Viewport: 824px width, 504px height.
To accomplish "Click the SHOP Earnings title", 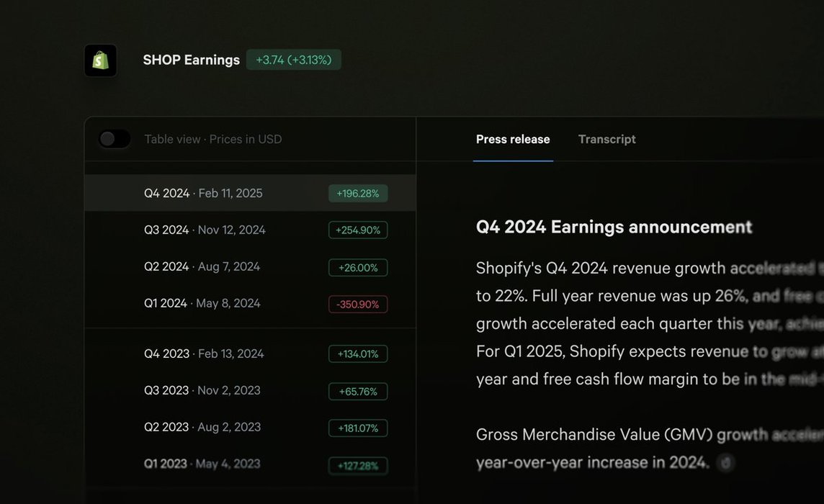I will [x=191, y=60].
